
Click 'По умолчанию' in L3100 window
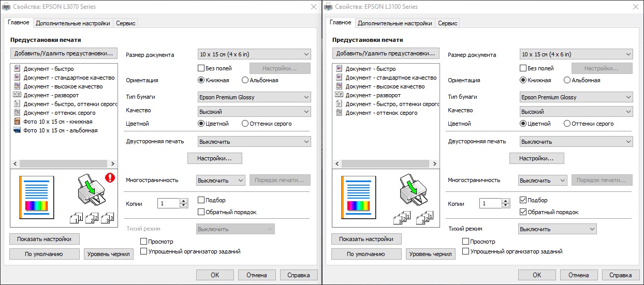(366, 254)
